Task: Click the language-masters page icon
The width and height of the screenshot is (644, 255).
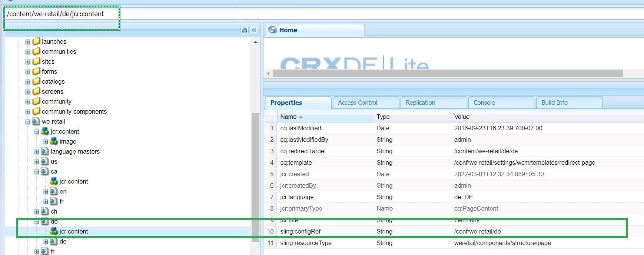Action: 45,151
